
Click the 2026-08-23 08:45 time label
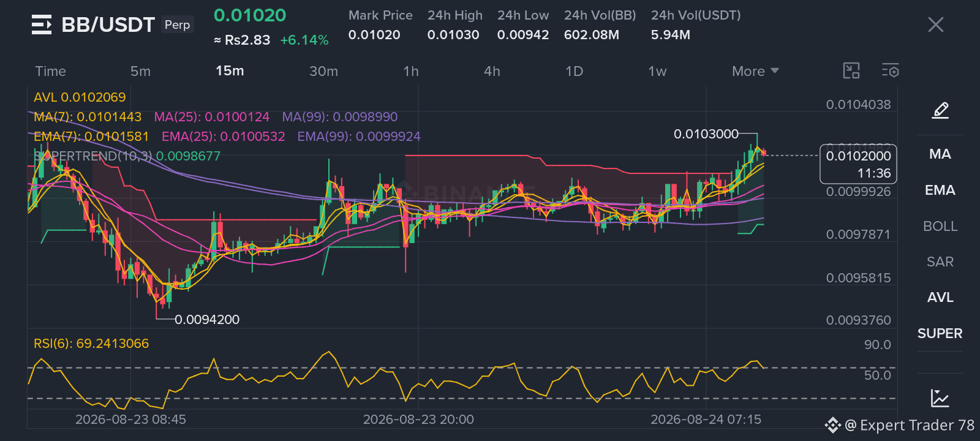130,420
